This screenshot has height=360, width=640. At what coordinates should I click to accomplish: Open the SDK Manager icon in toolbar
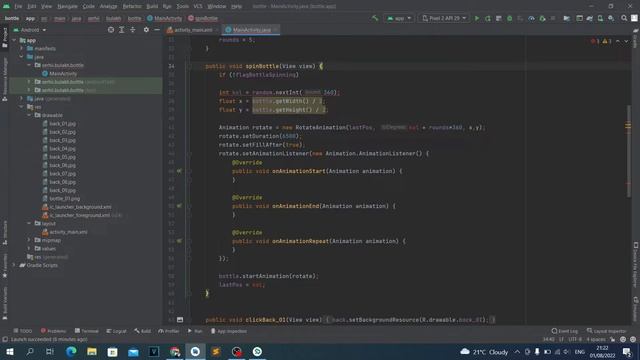pos(611,18)
